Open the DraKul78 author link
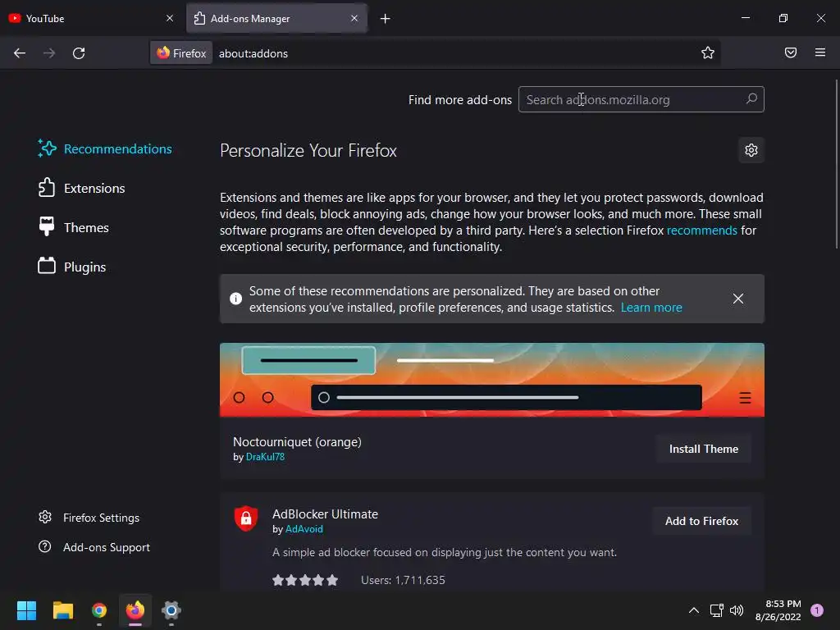 [265, 457]
